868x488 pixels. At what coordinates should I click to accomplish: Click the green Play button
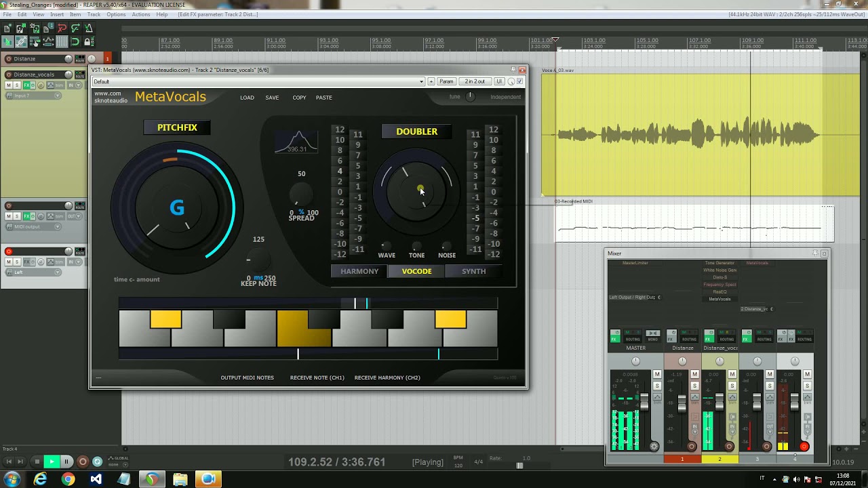coord(51,462)
